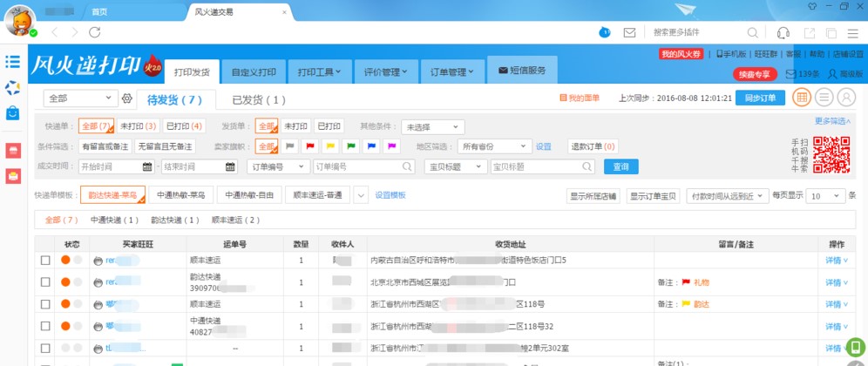Click the shopping bag icon in sidebar
The width and height of the screenshot is (868, 366).
[13, 112]
